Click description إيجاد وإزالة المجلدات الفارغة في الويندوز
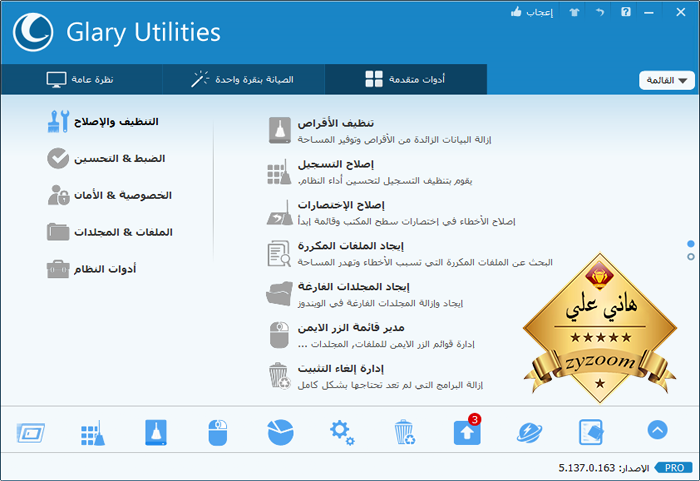 click(x=380, y=303)
